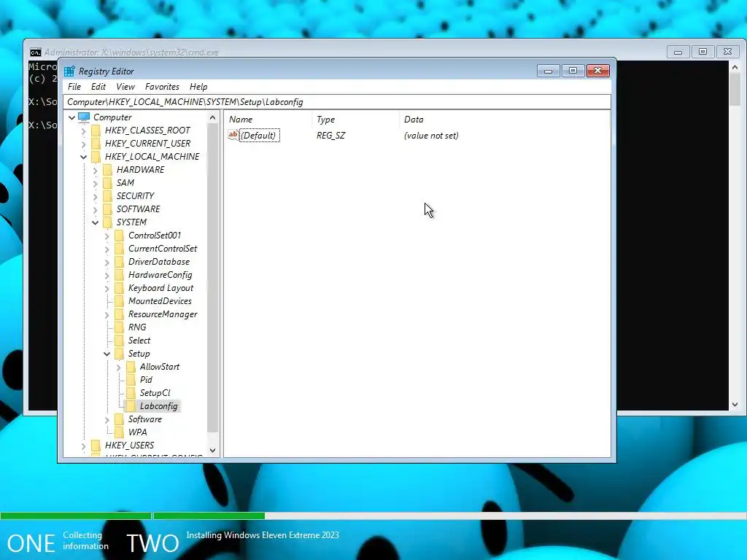Open the File menu in Registry Editor

(x=74, y=87)
